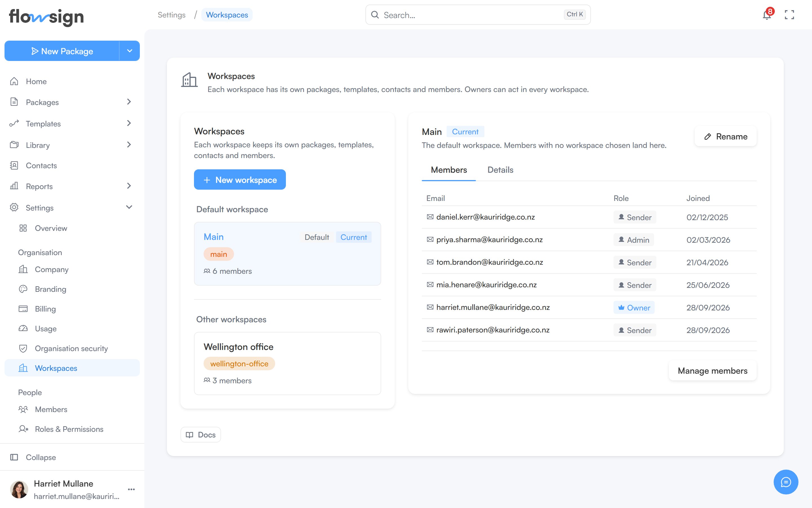Go to Organisation security settings

tap(72, 349)
